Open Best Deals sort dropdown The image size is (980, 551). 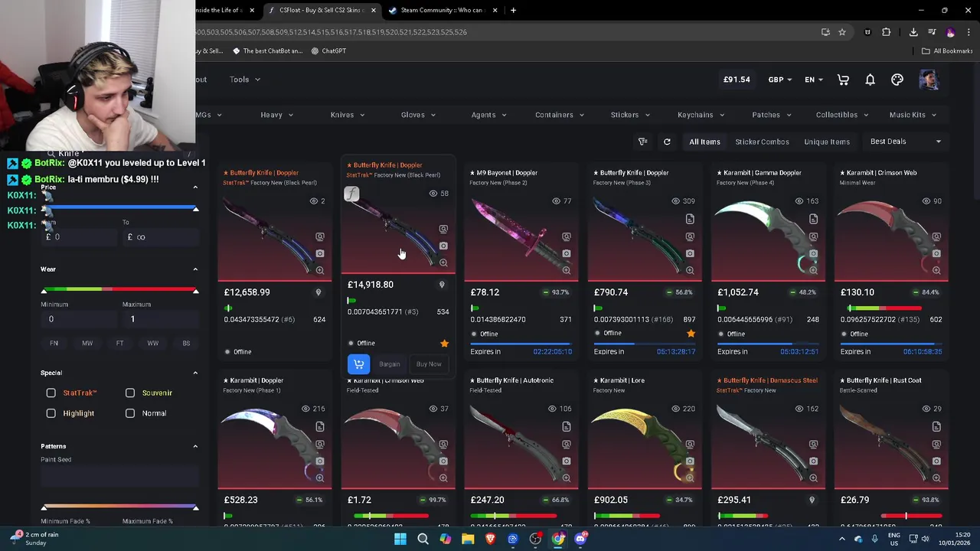[x=906, y=142]
